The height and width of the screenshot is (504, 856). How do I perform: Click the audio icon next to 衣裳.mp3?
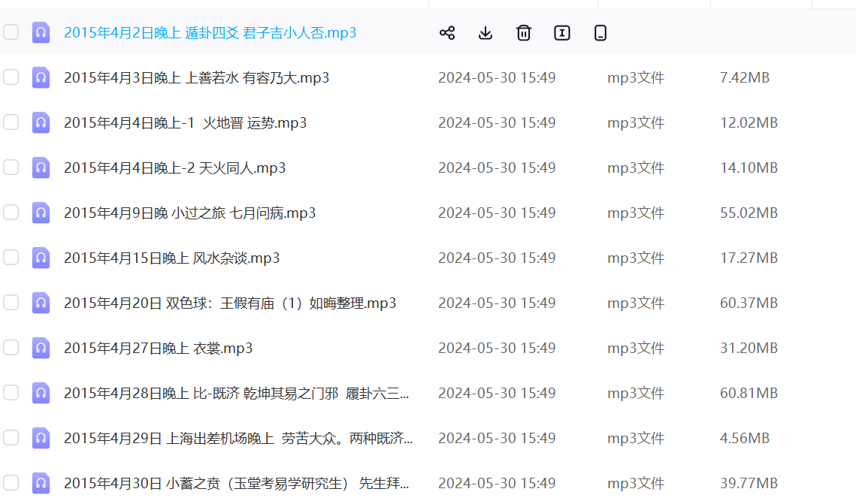click(41, 348)
